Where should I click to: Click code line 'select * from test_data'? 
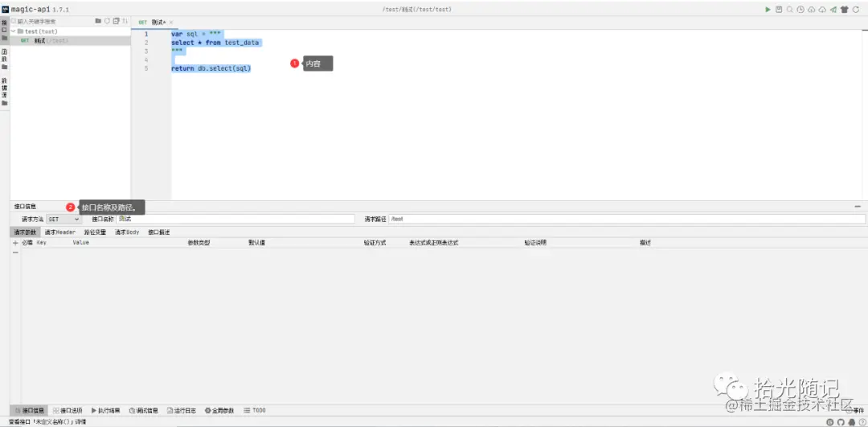215,43
